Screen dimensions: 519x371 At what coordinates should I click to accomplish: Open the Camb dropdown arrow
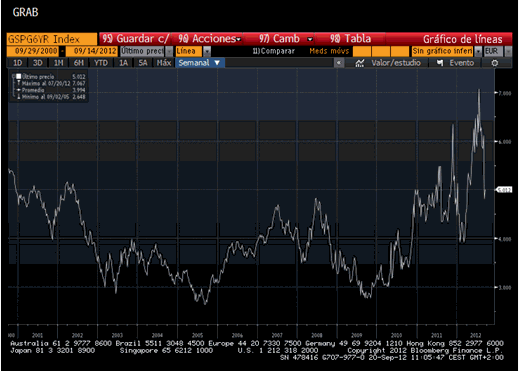(310, 39)
